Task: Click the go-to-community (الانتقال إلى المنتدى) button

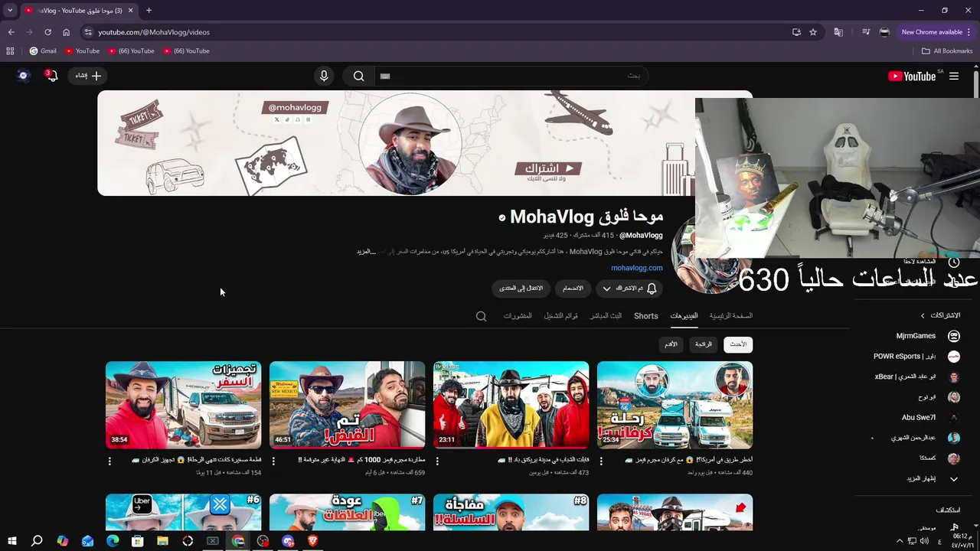Action: (521, 289)
